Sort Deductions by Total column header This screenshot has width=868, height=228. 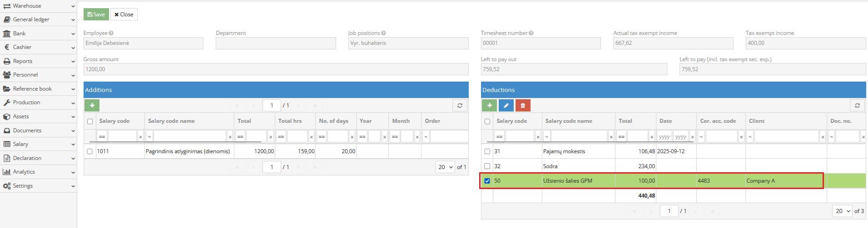pyautogui.click(x=625, y=121)
